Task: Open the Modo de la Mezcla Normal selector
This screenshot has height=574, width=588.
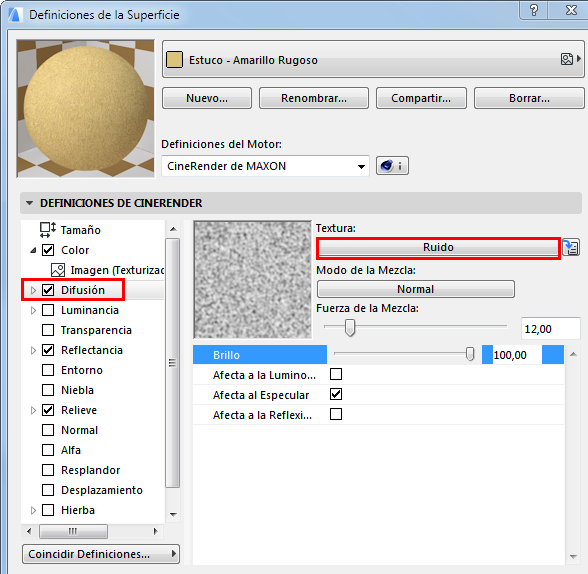Action: click(x=416, y=289)
